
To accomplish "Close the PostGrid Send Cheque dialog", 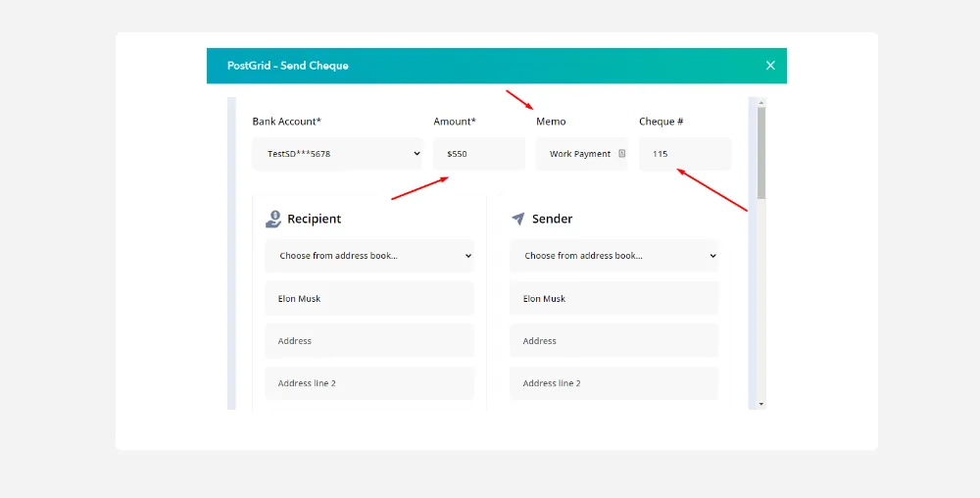I will [x=770, y=66].
